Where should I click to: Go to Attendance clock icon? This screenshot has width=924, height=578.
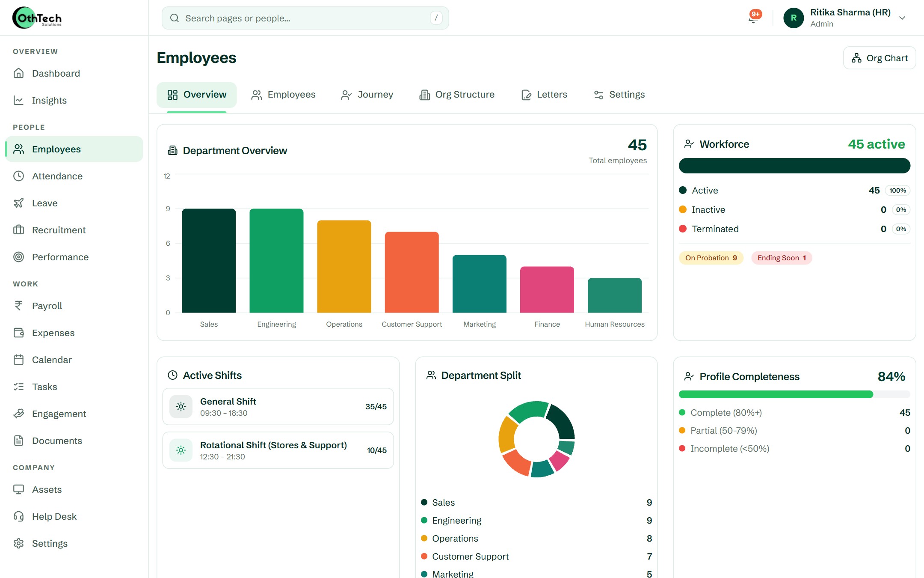coord(18,176)
